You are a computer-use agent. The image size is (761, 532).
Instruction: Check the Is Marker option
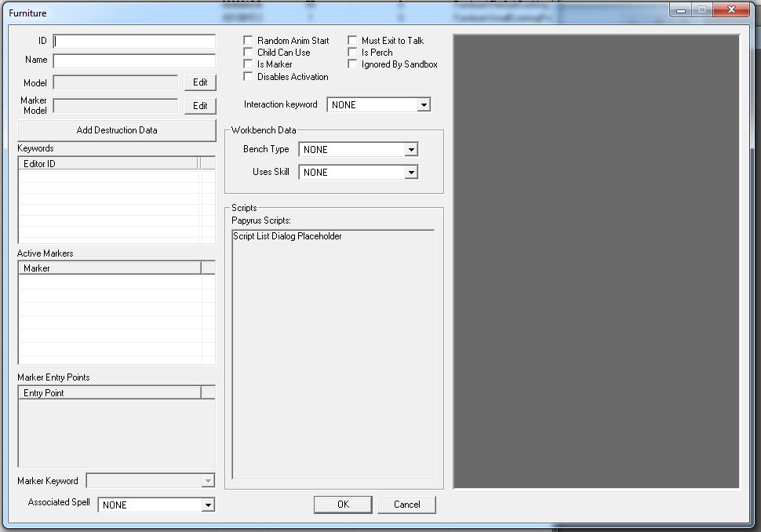click(x=249, y=64)
